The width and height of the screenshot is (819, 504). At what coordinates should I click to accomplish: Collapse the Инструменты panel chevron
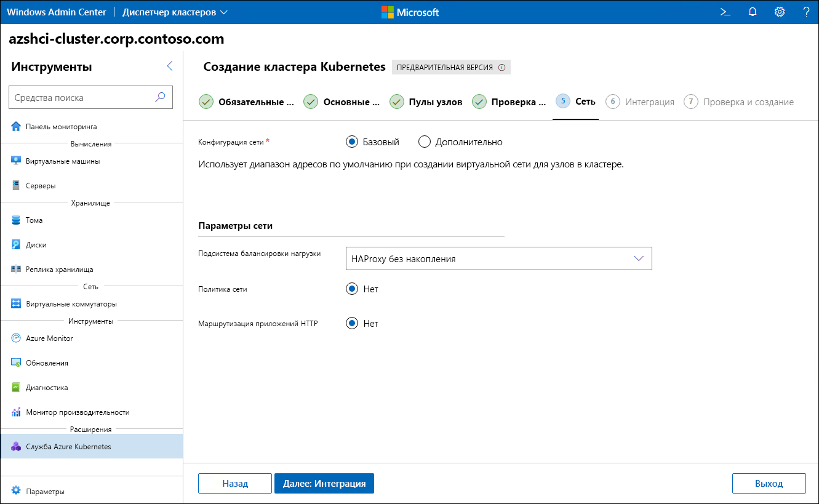pos(170,66)
